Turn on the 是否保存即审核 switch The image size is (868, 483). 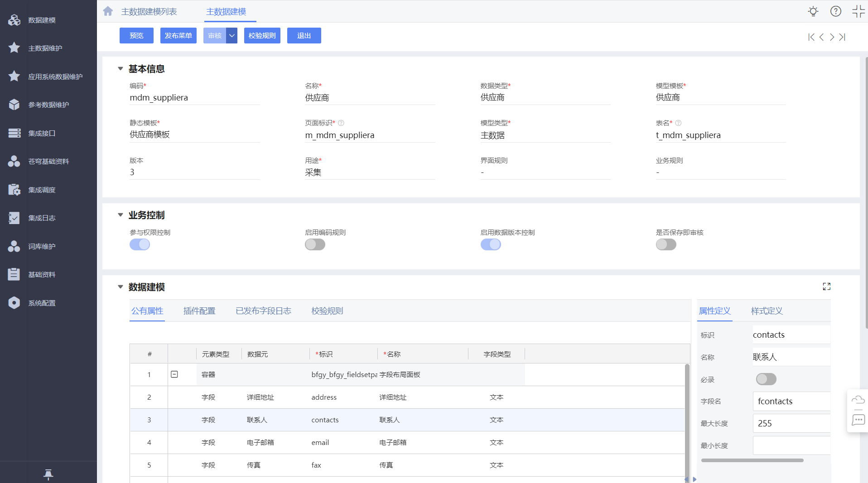[665, 244]
